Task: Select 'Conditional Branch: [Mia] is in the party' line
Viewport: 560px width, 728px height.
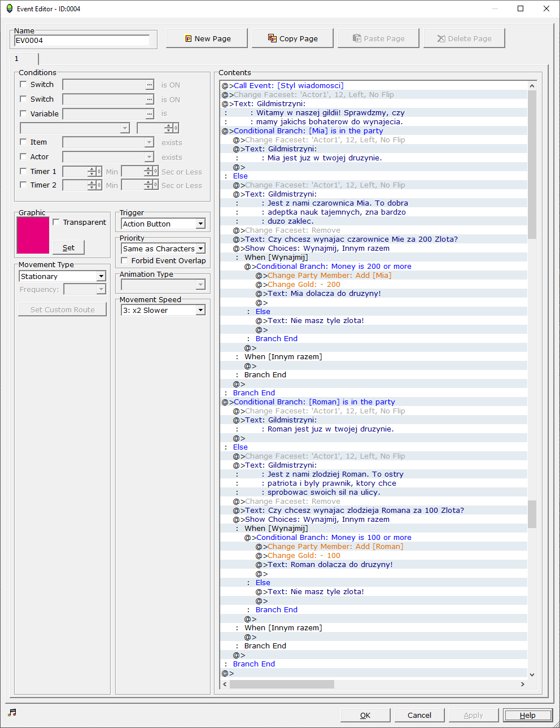Action: pyautogui.click(x=374, y=131)
